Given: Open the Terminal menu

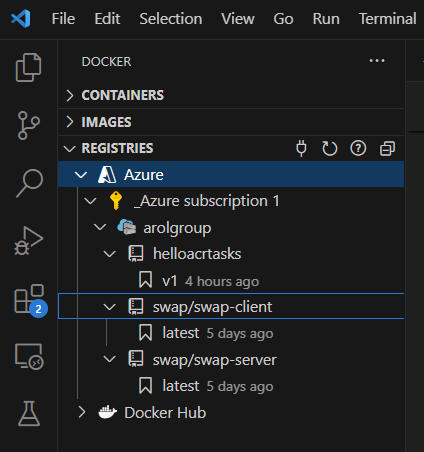Looking at the screenshot, I should [388, 19].
